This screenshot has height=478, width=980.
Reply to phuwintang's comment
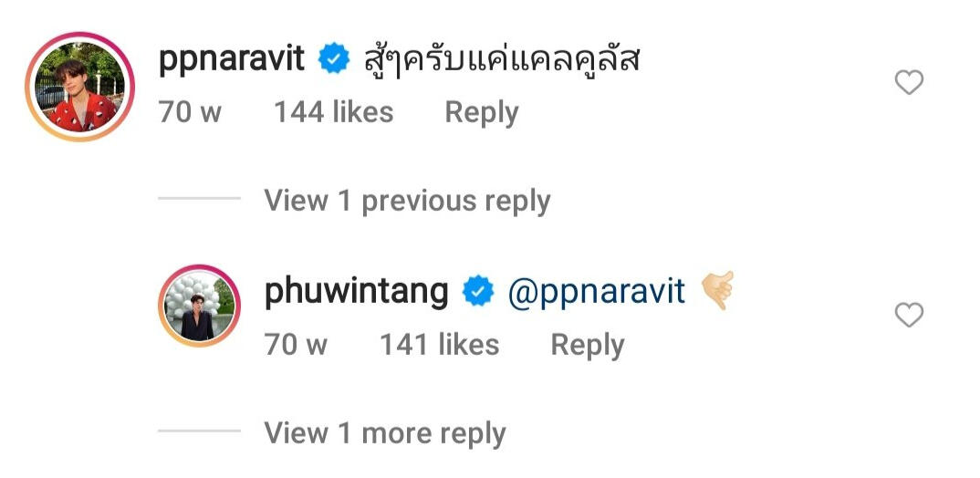(587, 345)
